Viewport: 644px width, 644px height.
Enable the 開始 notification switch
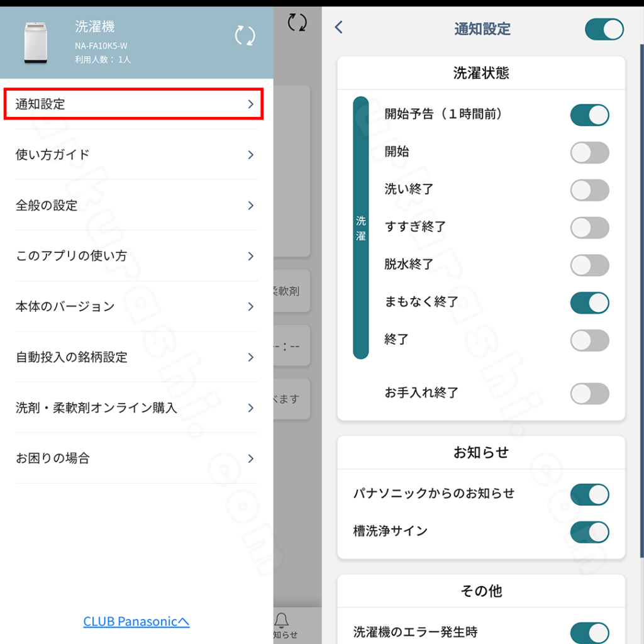tap(589, 153)
